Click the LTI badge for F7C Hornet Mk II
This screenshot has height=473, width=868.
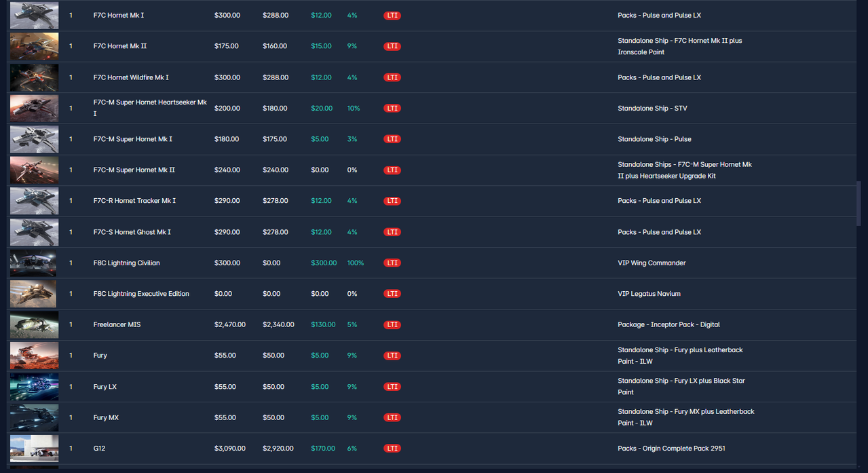tap(392, 46)
